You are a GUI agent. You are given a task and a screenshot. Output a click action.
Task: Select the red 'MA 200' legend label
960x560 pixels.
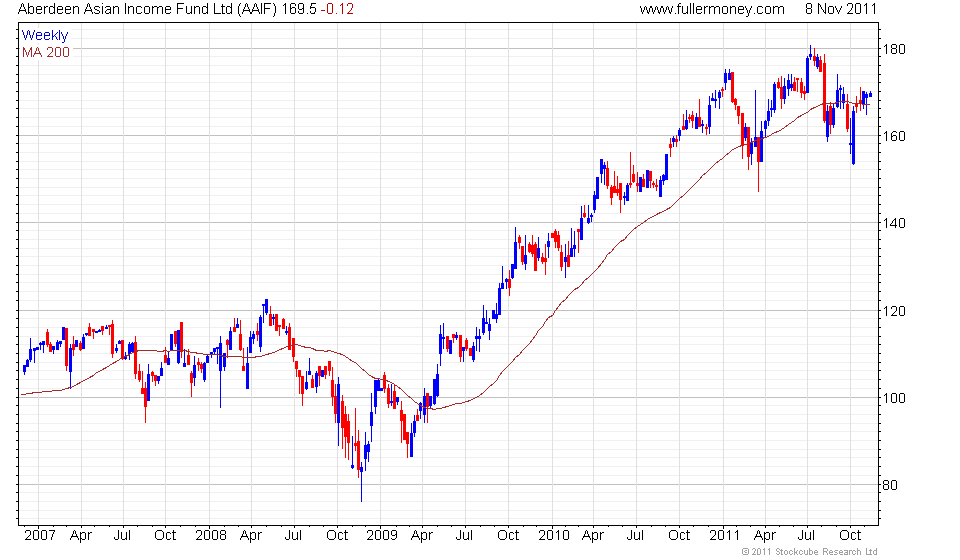click(46, 53)
